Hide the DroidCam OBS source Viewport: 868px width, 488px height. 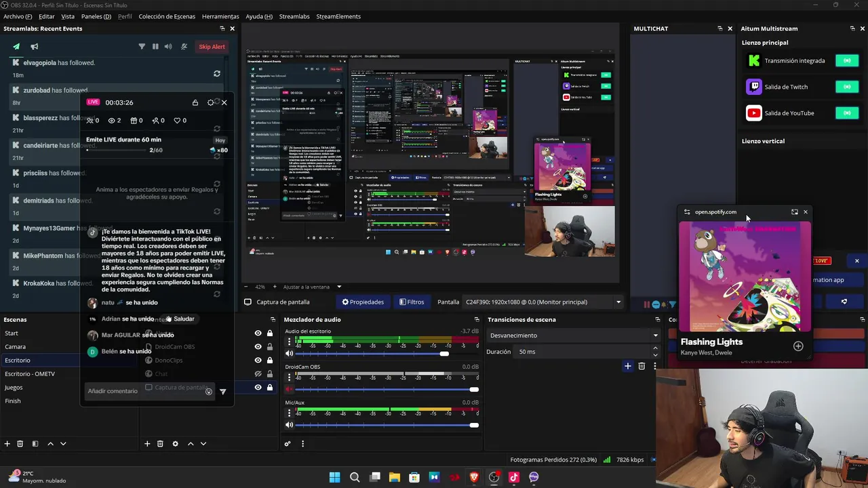[x=258, y=346]
